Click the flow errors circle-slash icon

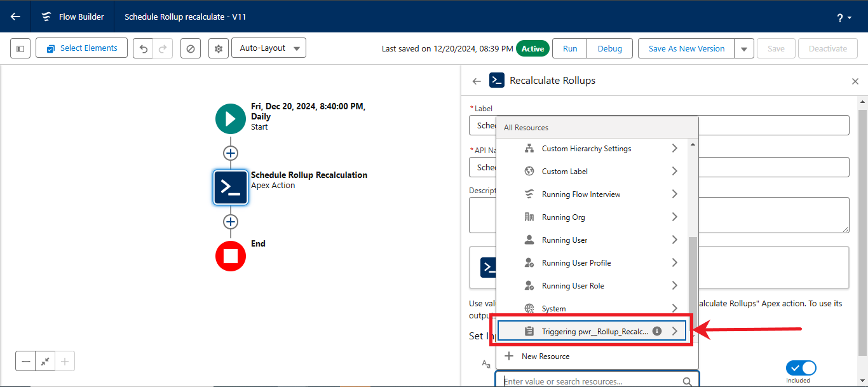coord(191,48)
